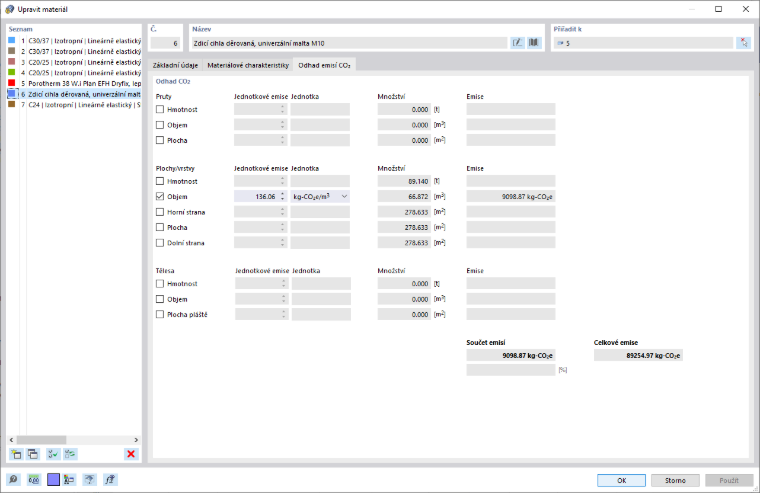Viewport: 760px width, 493px height.
Task: Switch to the Základní údaje tab
Action: point(175,65)
